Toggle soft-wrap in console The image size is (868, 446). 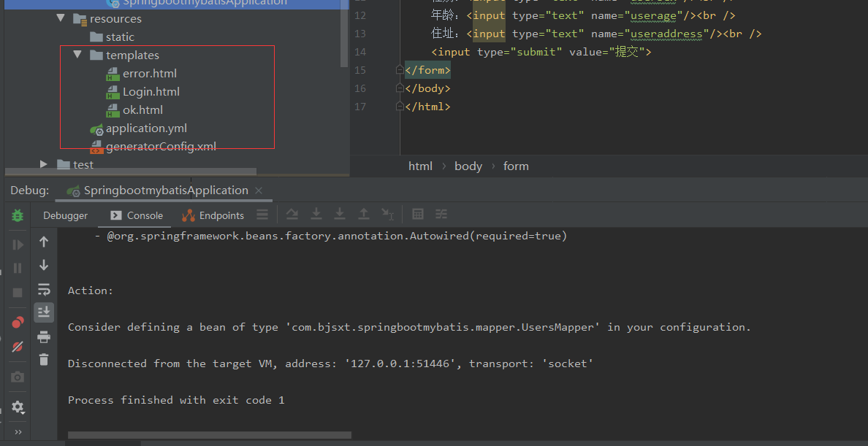(44, 289)
